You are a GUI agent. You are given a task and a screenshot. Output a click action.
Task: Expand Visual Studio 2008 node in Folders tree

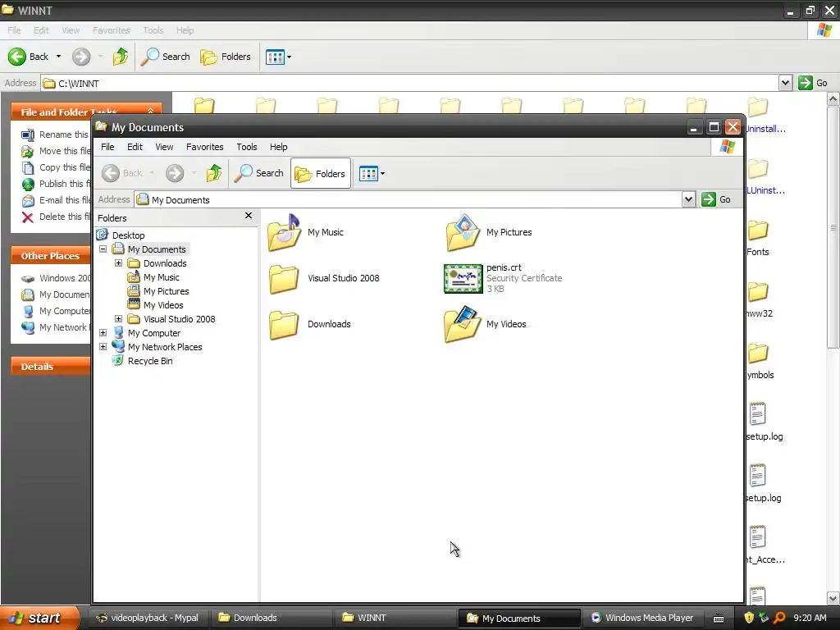[x=118, y=319]
